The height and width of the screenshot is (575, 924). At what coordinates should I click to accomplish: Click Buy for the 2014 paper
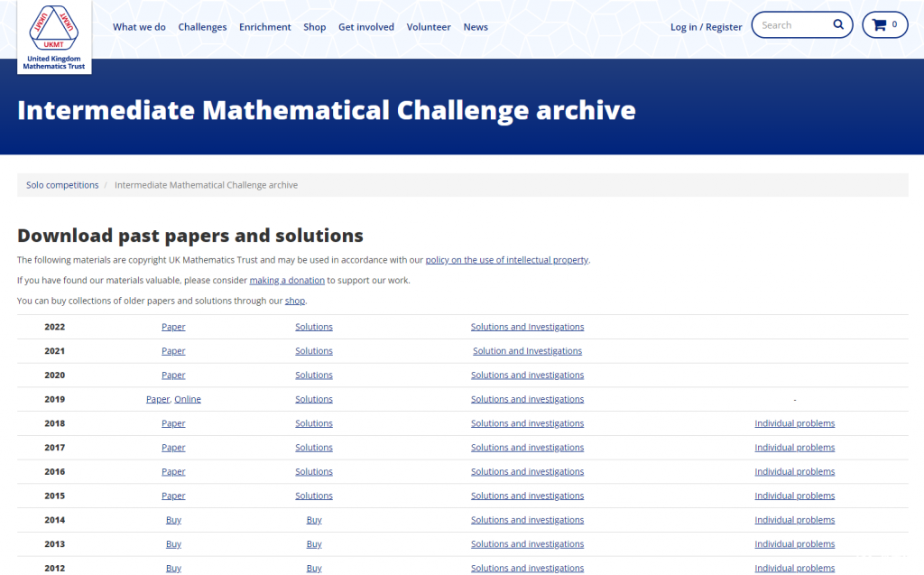[173, 520]
